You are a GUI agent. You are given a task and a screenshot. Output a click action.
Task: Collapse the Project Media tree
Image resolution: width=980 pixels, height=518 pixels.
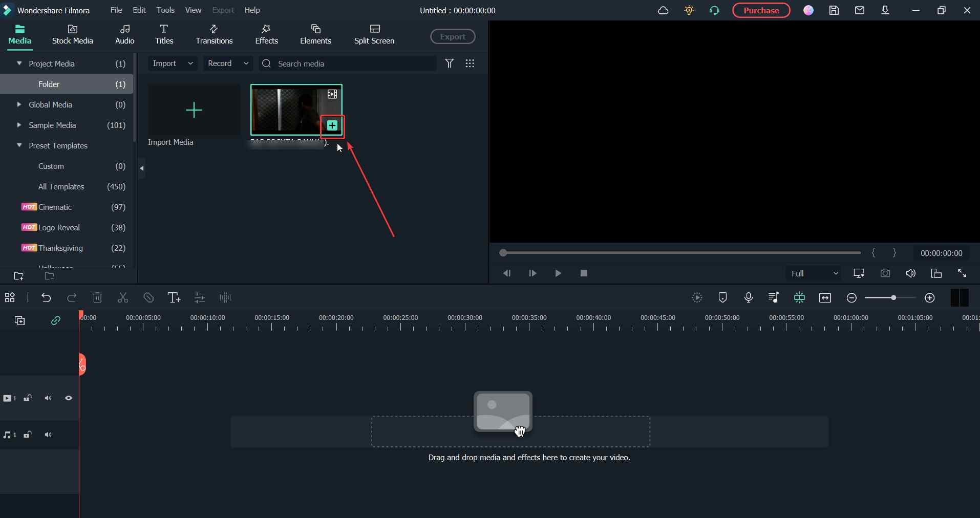pos(19,63)
